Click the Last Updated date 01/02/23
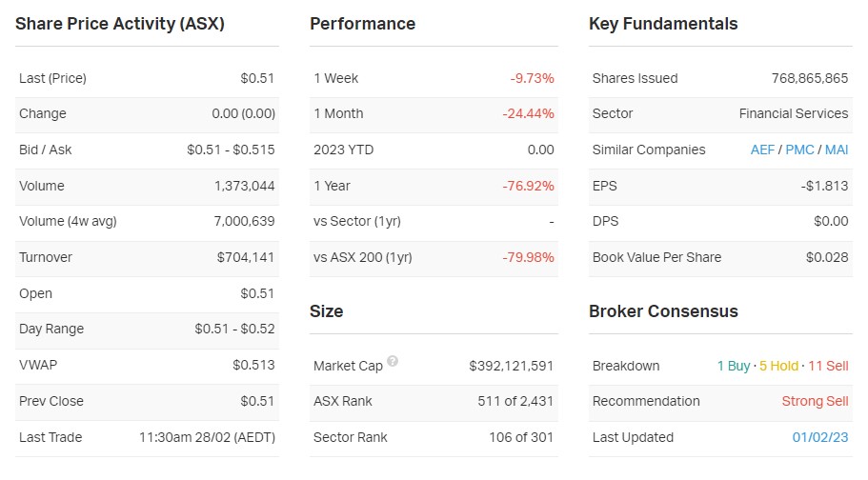Screen dimensions: 868x480 (819, 437)
